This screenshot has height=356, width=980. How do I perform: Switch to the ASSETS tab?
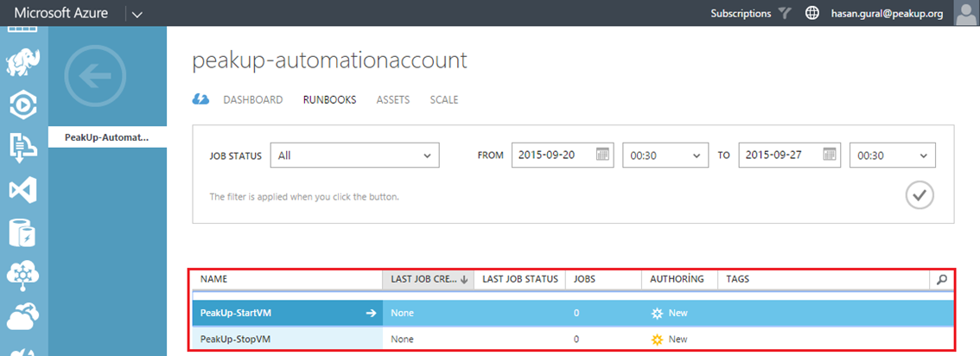(393, 100)
